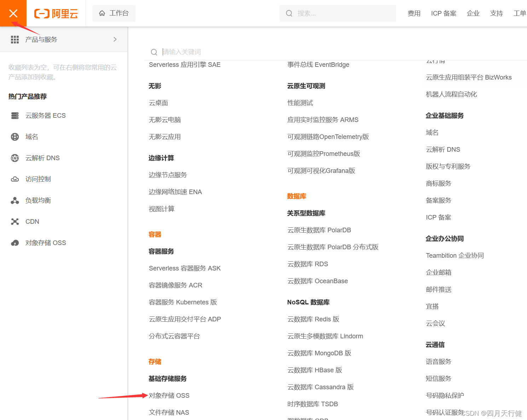Screen dimensions: 527x420
Task: Open 商标服务
Action: (x=439, y=183)
